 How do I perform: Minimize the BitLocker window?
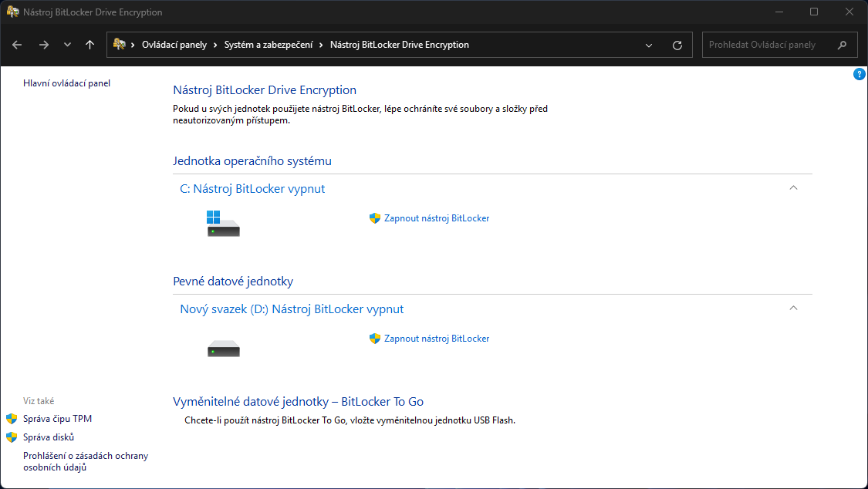(x=778, y=12)
